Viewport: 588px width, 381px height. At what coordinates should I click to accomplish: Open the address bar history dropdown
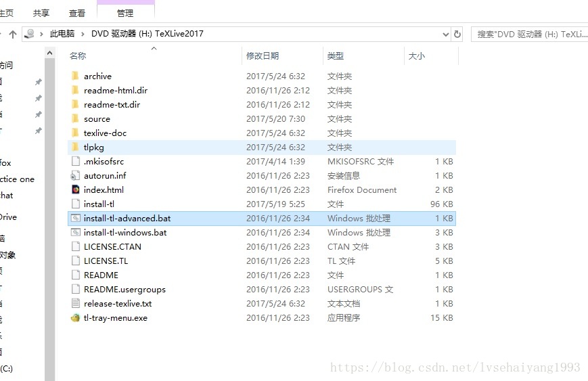[445, 34]
